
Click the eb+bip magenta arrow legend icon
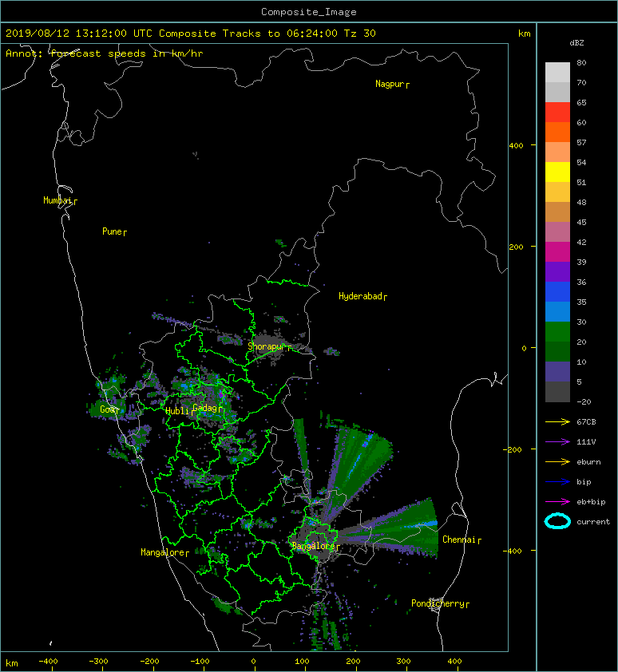coord(557,501)
